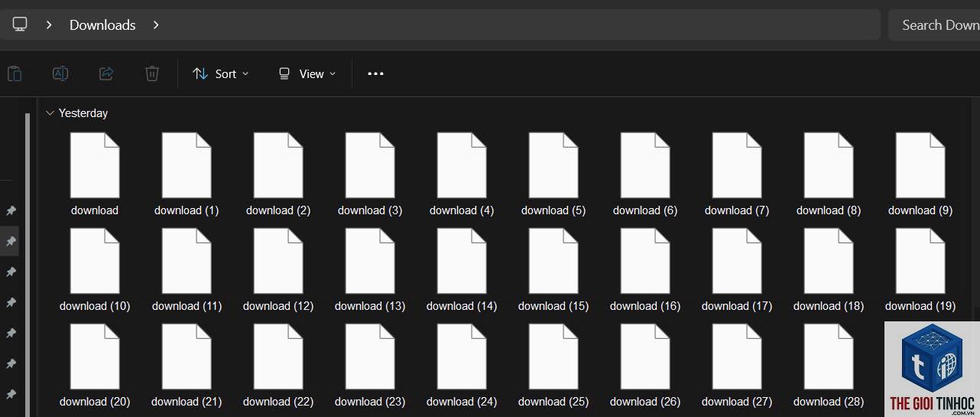980x417 pixels.
Task: Select file download (20)
Action: coord(95,366)
